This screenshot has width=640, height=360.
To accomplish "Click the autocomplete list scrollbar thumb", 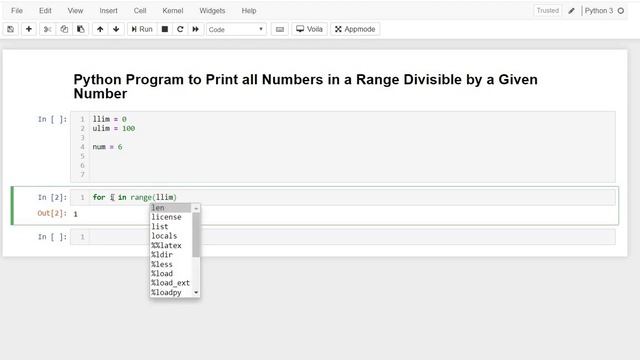I will [x=196, y=235].
